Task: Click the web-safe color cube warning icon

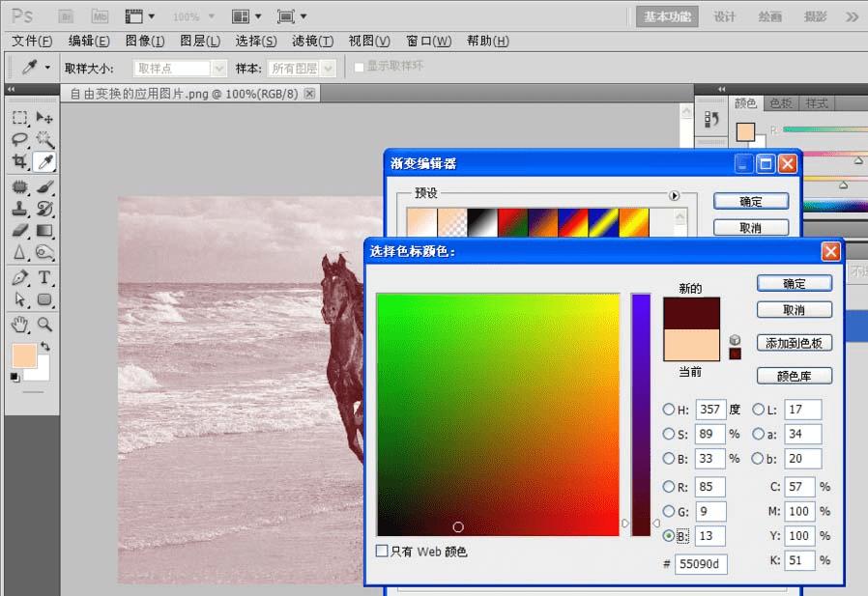Action: click(735, 340)
